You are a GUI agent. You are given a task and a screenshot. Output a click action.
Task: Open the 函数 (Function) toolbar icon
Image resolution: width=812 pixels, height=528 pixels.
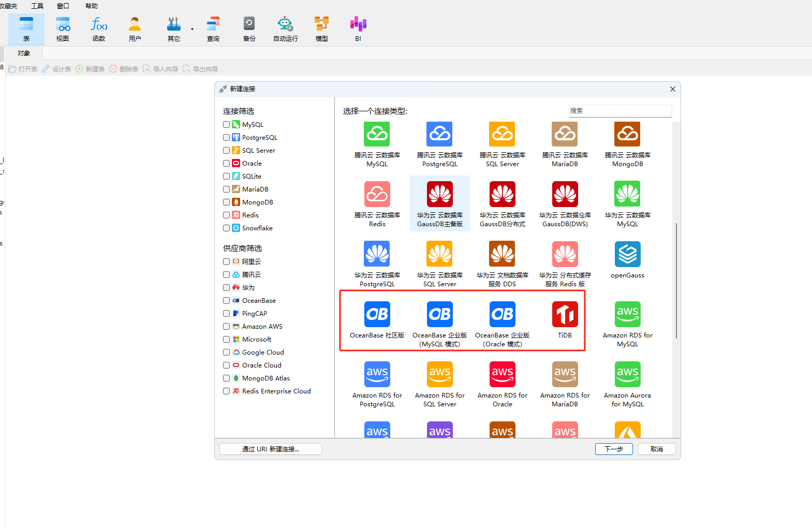99,29
